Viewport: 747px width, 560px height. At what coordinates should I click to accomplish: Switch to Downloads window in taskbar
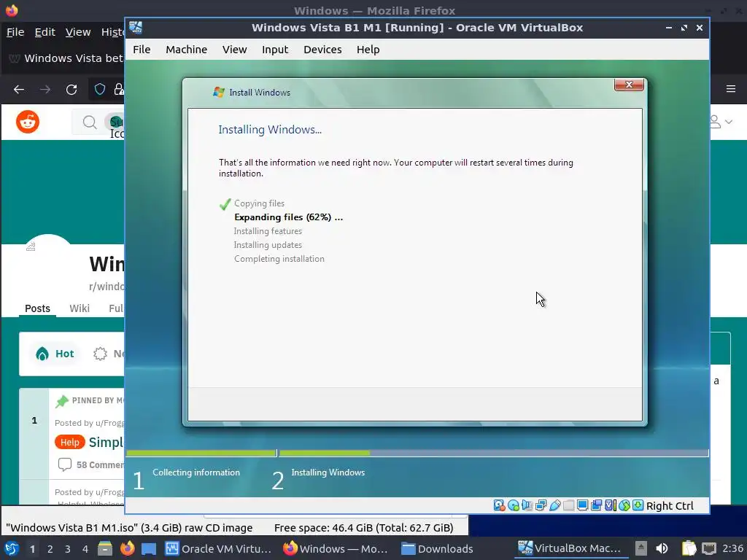pos(437,548)
